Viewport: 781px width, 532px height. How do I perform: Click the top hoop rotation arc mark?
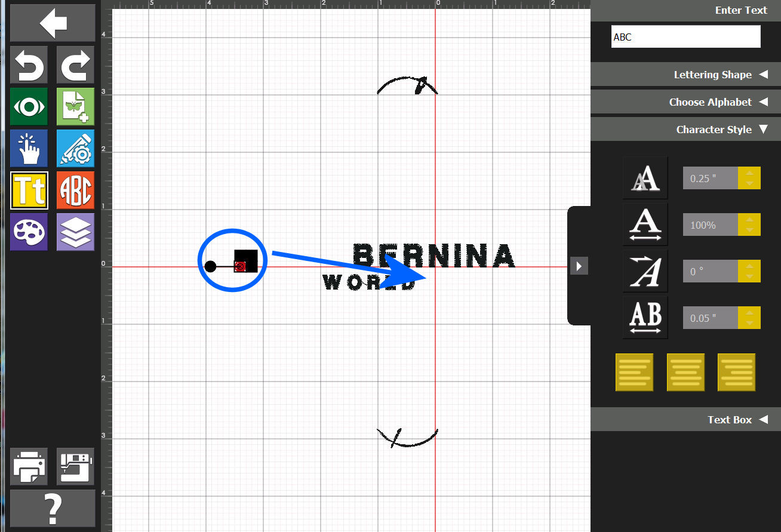point(408,85)
